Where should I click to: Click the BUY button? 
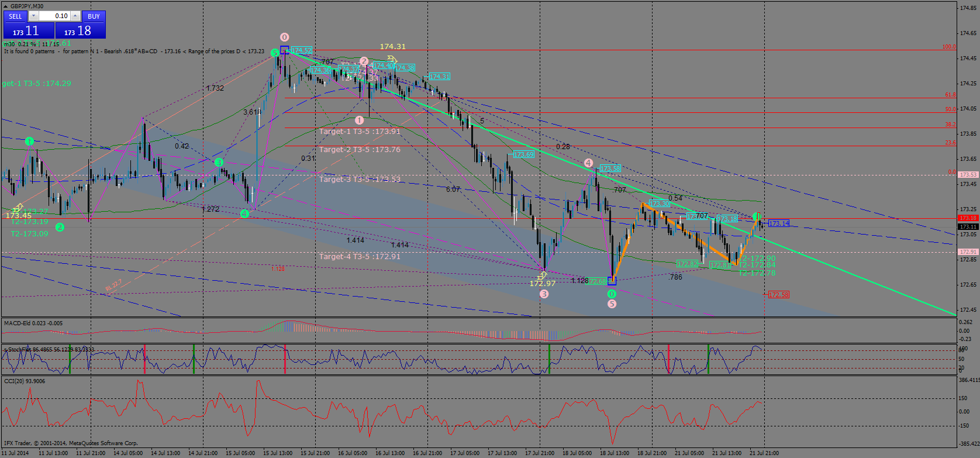[x=94, y=16]
